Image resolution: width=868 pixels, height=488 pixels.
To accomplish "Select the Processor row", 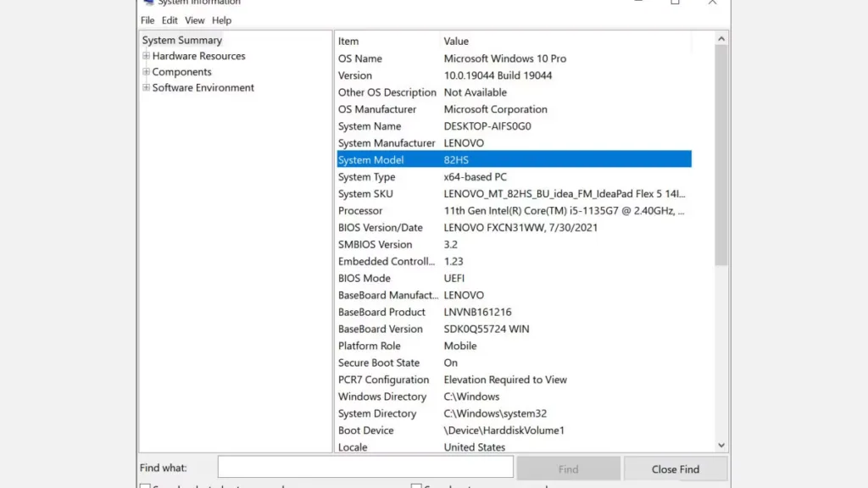I will (514, 210).
